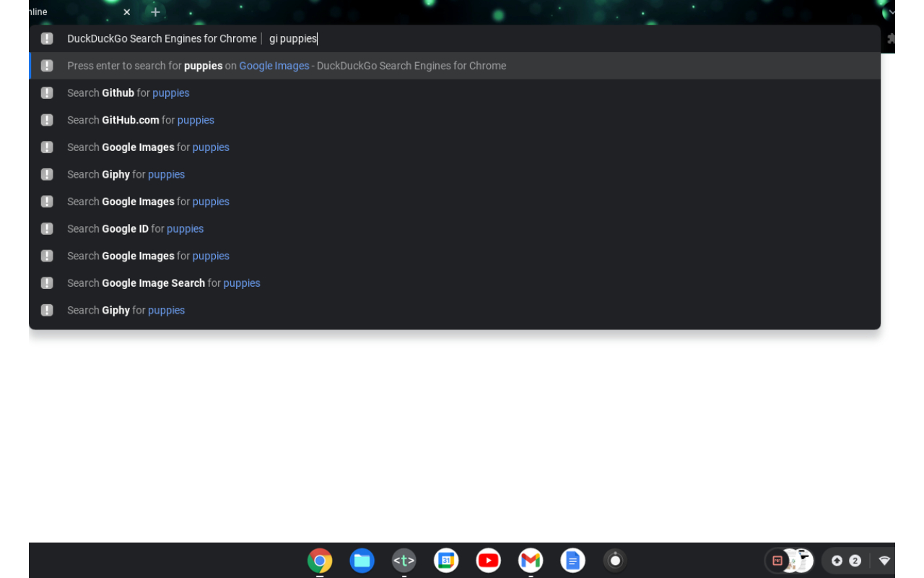The image size is (924, 578).
Task: Select 'Press enter to search' Google Images suggestion
Action: point(455,66)
